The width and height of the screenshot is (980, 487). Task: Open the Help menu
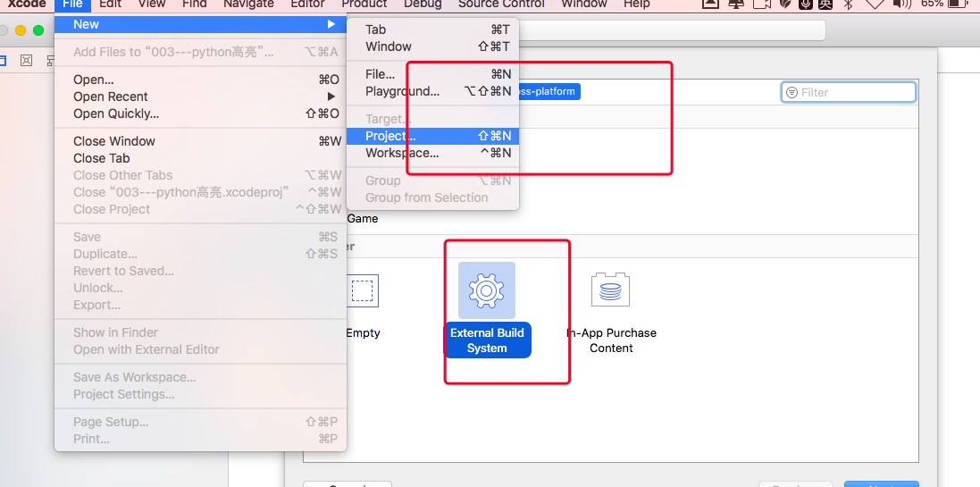[x=636, y=4]
